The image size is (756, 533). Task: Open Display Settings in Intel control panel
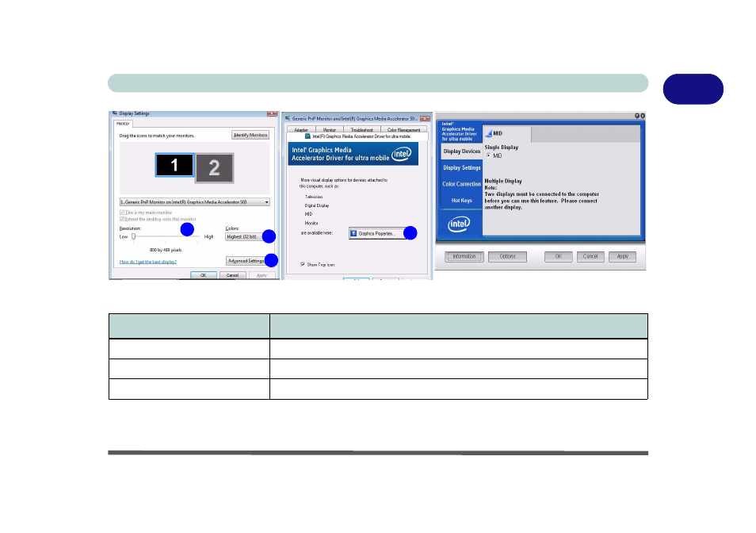(x=461, y=167)
